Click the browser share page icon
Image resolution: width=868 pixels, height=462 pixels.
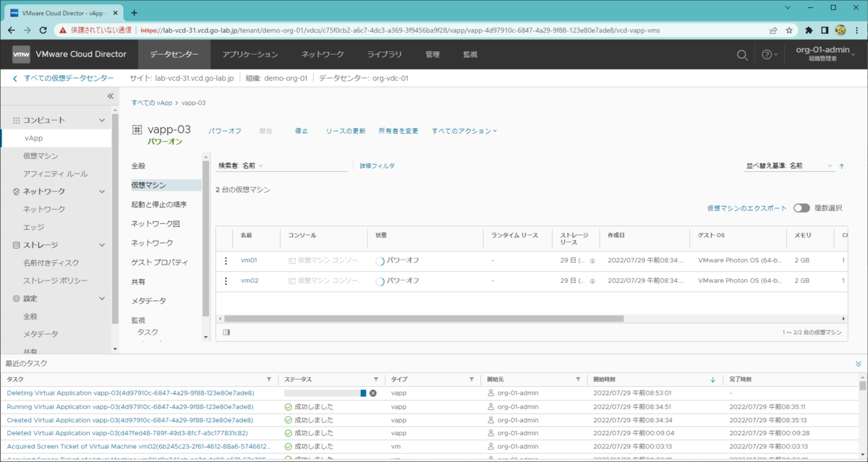coord(773,30)
